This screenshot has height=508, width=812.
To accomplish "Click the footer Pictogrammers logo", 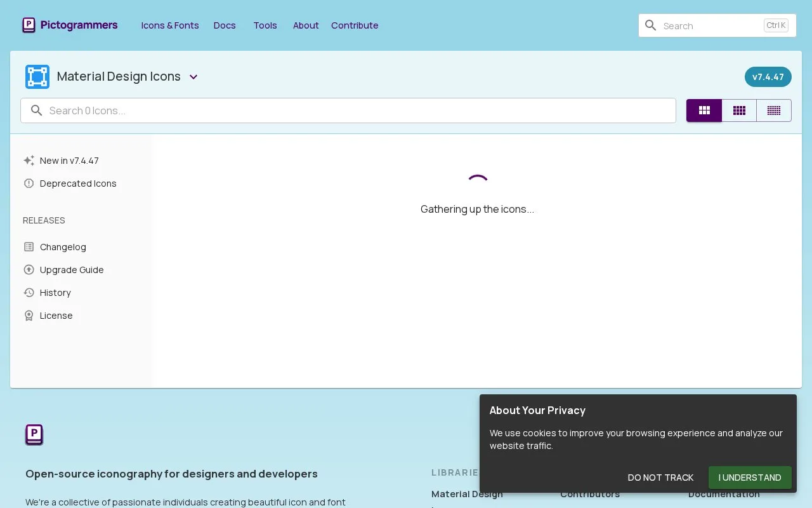I will (34, 435).
